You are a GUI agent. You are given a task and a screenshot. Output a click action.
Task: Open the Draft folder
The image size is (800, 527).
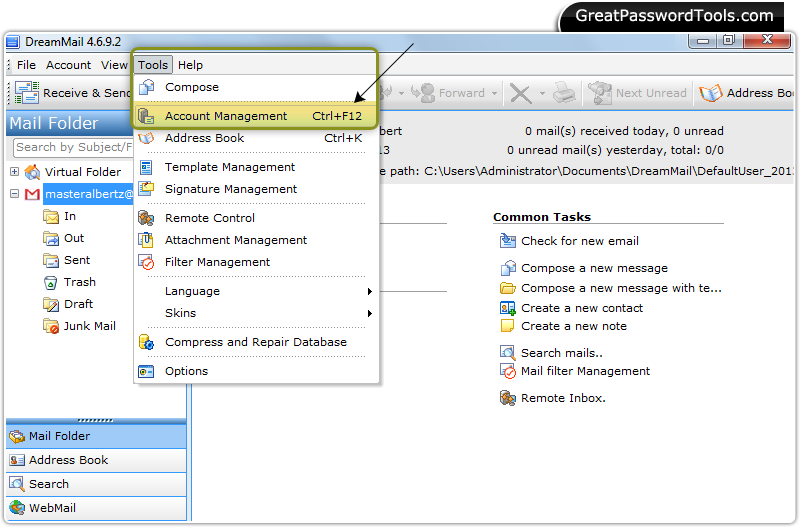click(x=78, y=304)
